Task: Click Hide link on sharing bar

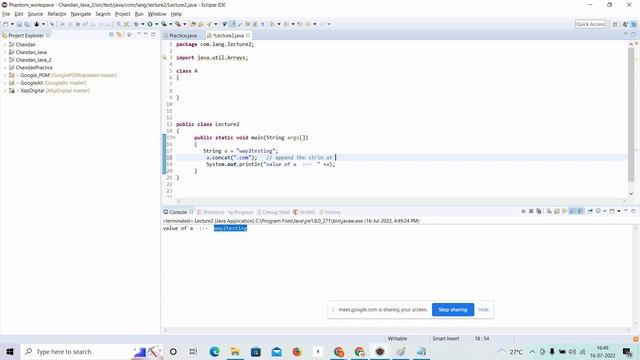Action: click(x=483, y=309)
